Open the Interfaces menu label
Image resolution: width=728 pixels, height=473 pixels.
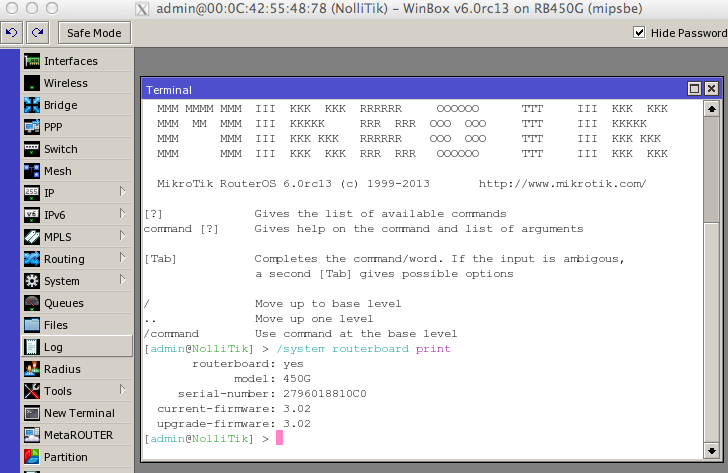[x=71, y=61]
